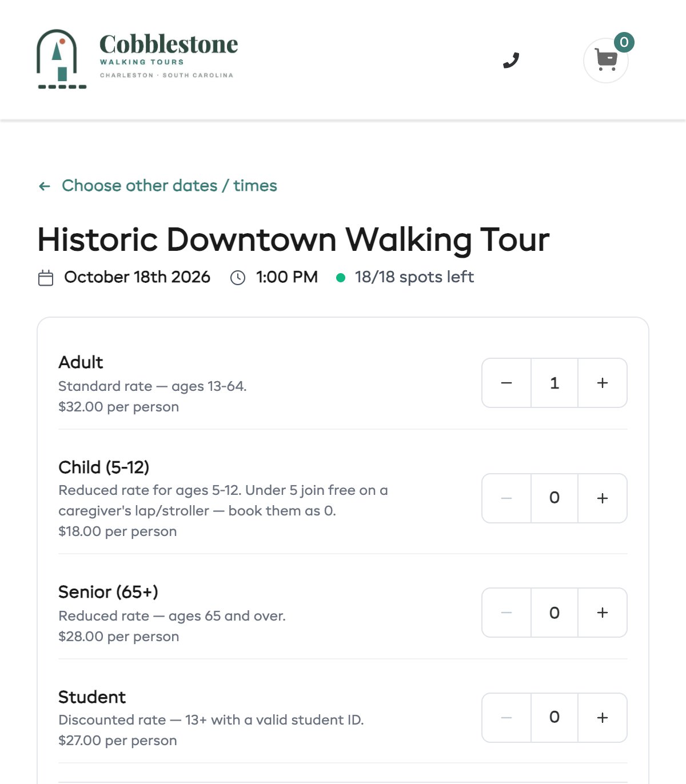Click the $32.00 per person price

[118, 407]
